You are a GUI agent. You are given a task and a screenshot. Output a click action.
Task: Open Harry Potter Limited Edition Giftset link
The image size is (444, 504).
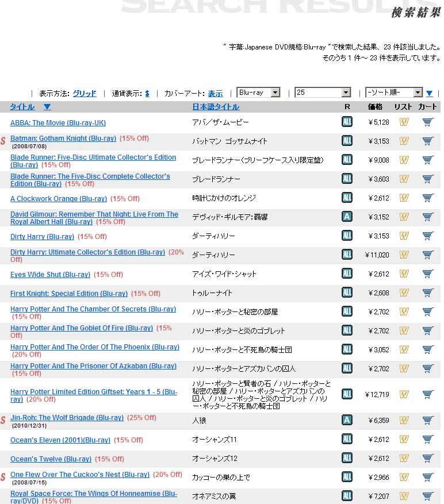coord(94,395)
